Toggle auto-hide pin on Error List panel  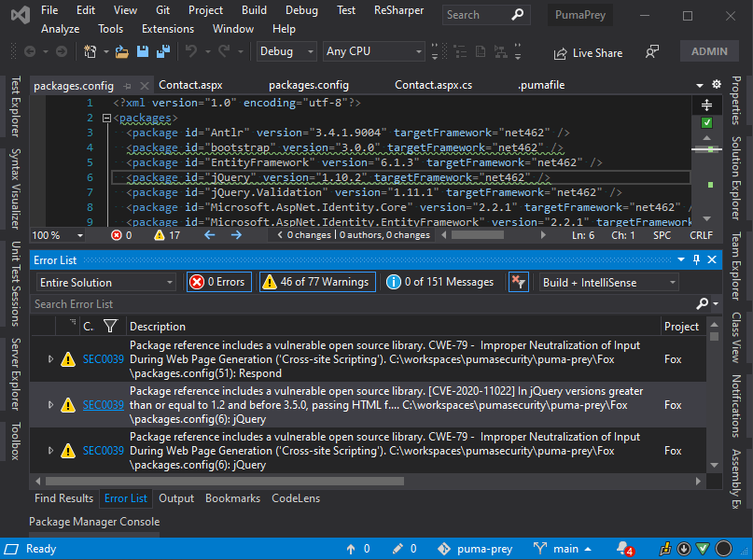pyautogui.click(x=696, y=259)
